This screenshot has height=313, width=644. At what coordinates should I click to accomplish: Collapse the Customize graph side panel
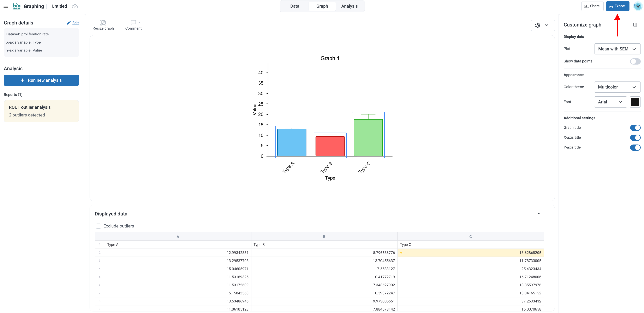(635, 25)
